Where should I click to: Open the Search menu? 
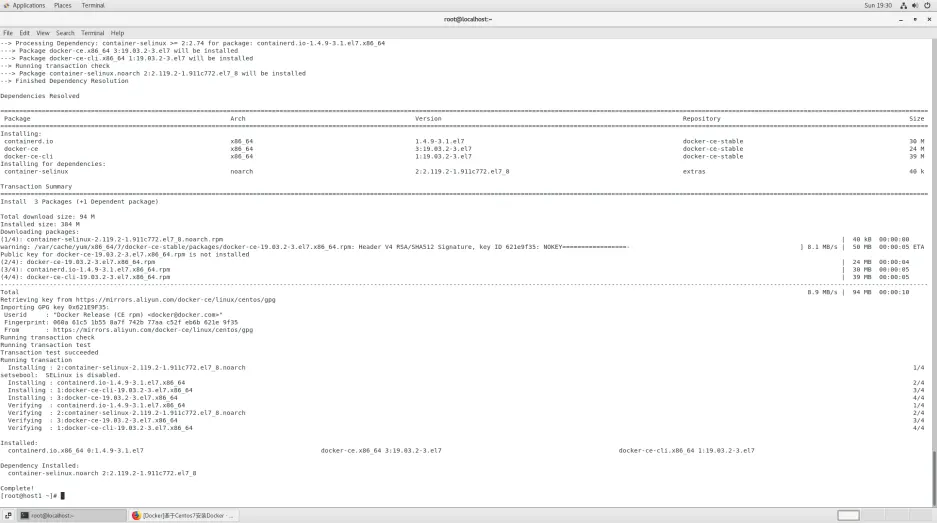pos(65,33)
